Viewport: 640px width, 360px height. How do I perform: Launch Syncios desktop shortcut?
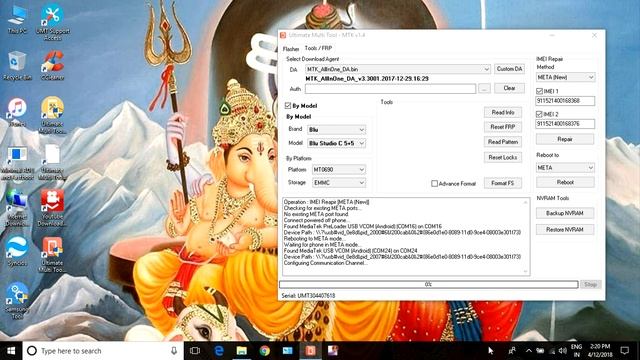pos(17,251)
